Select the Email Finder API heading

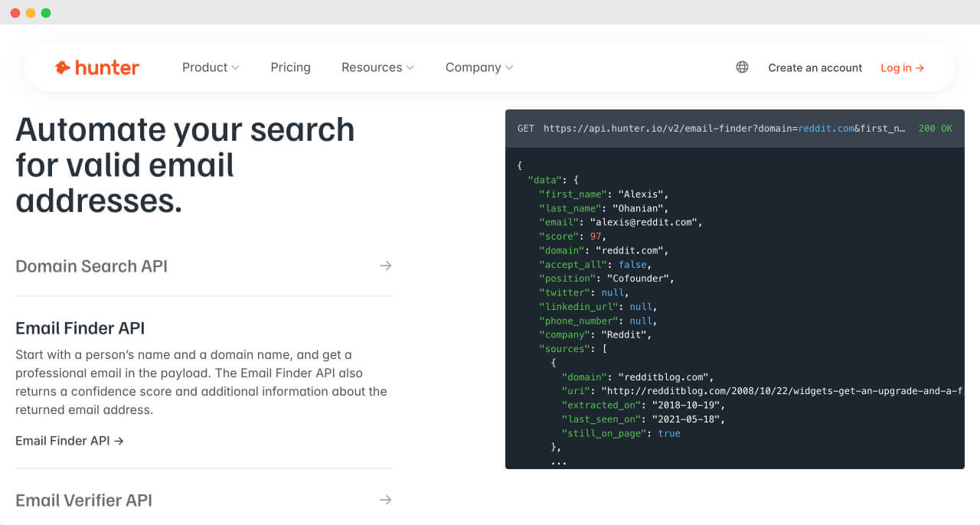pos(80,328)
